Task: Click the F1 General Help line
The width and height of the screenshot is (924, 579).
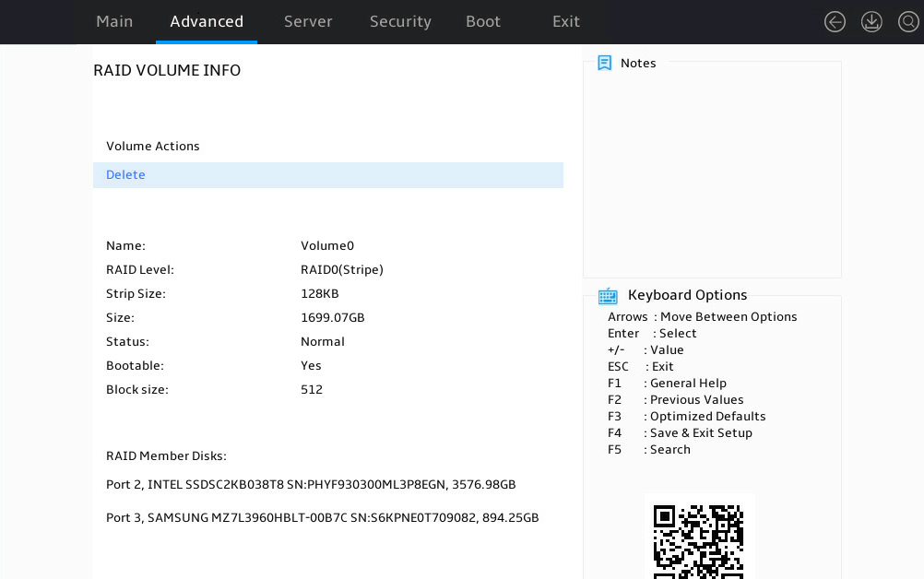Action: [667, 384]
